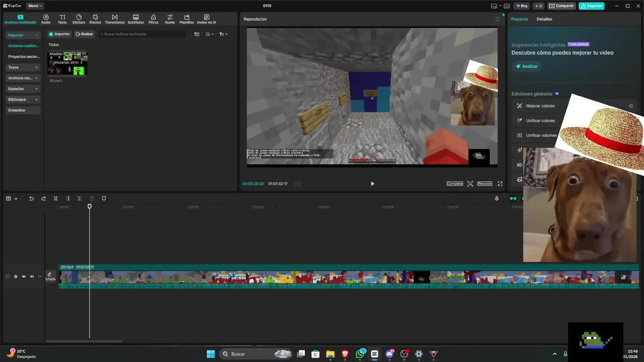644x362 pixels.
Task: Open the media sort dropdown
Action: point(210,34)
